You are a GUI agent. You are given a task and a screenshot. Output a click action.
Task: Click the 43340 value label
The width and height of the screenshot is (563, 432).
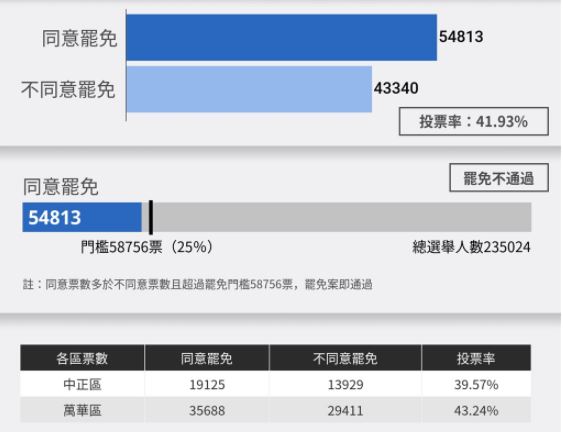[x=396, y=88]
